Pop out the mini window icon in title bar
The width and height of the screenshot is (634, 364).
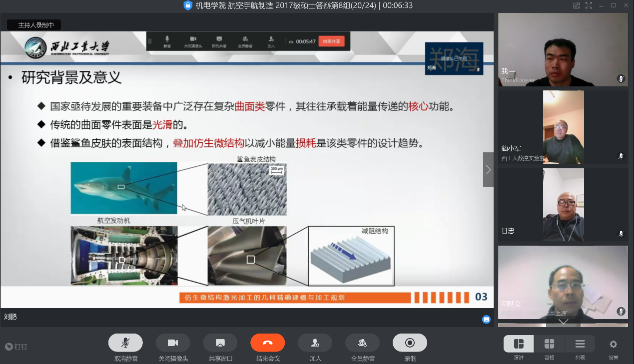click(x=576, y=5)
